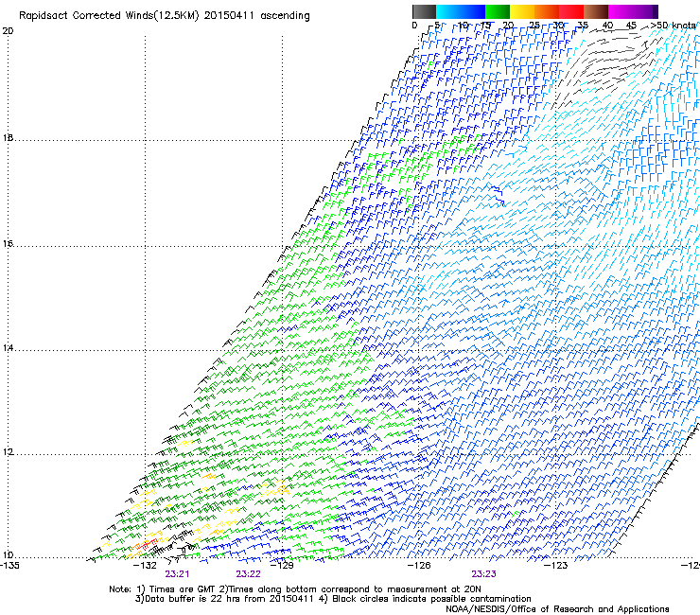Click the brown 35-40 knots legend swatch
Image resolution: width=700 pixels, height=615 pixels.
[x=596, y=11]
